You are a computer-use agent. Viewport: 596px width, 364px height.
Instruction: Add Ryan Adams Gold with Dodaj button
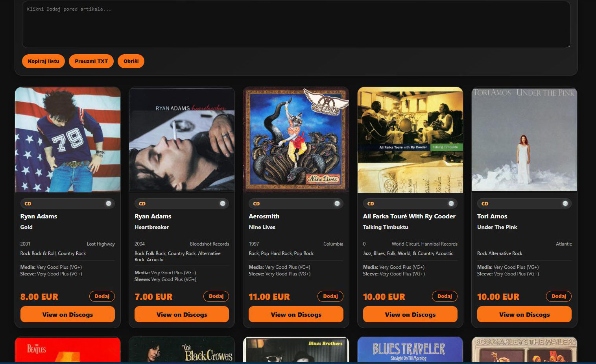point(102,296)
